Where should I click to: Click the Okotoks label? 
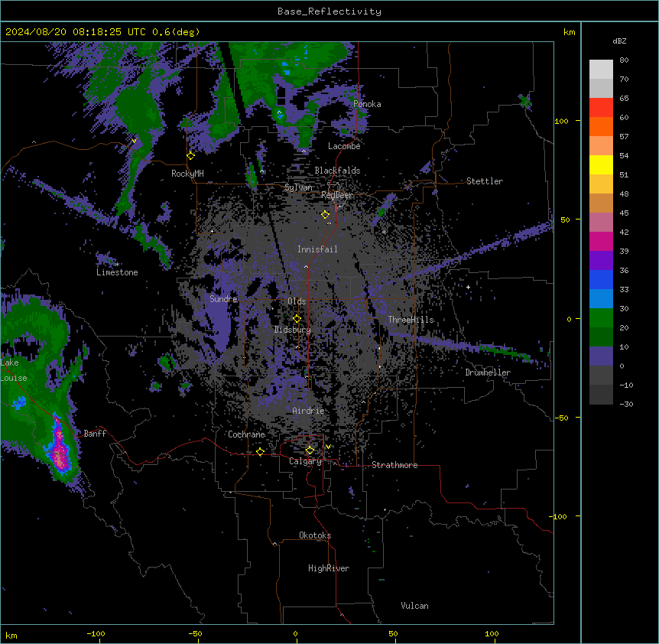[x=315, y=535]
